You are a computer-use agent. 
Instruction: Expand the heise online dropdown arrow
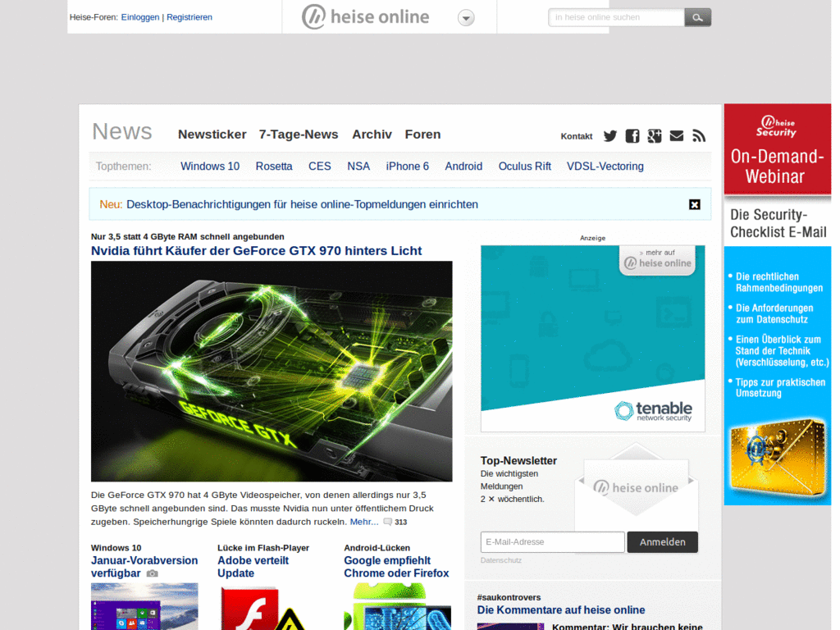click(x=466, y=18)
